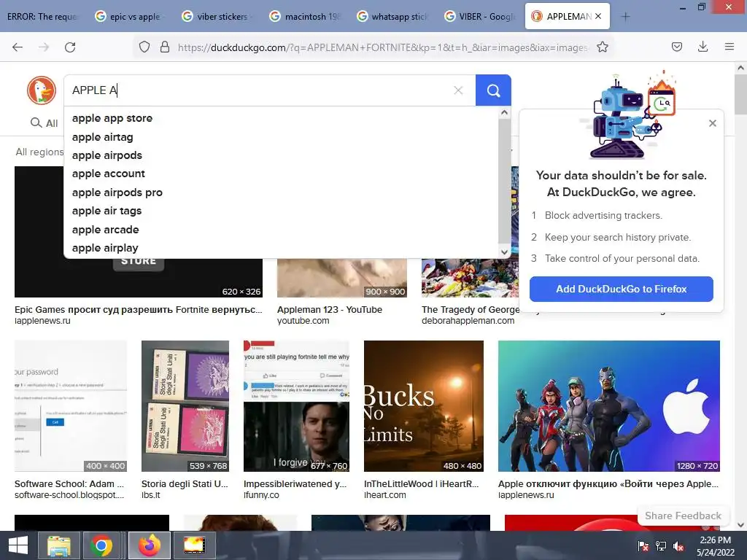Viewport: 747px width, 560px height.
Task: Choose suggestion apple airpods pro
Action: point(281,192)
